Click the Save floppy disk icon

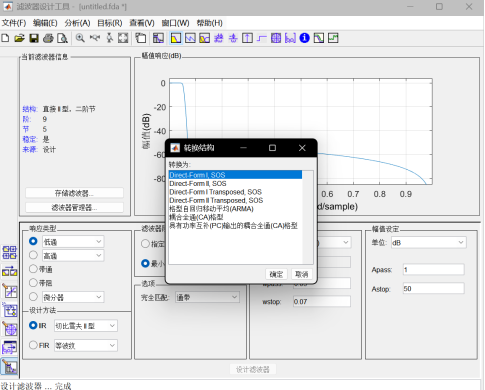[34, 38]
